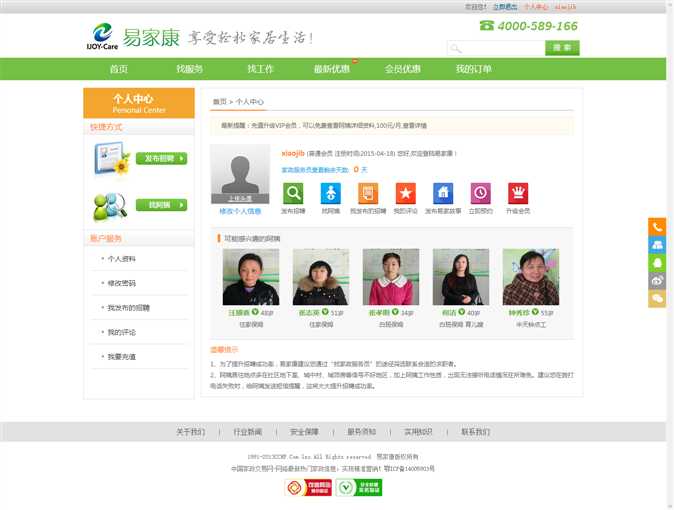Click the orange document 我发布的招聘 icon
This screenshot has width=674, height=510.
pos(368,194)
